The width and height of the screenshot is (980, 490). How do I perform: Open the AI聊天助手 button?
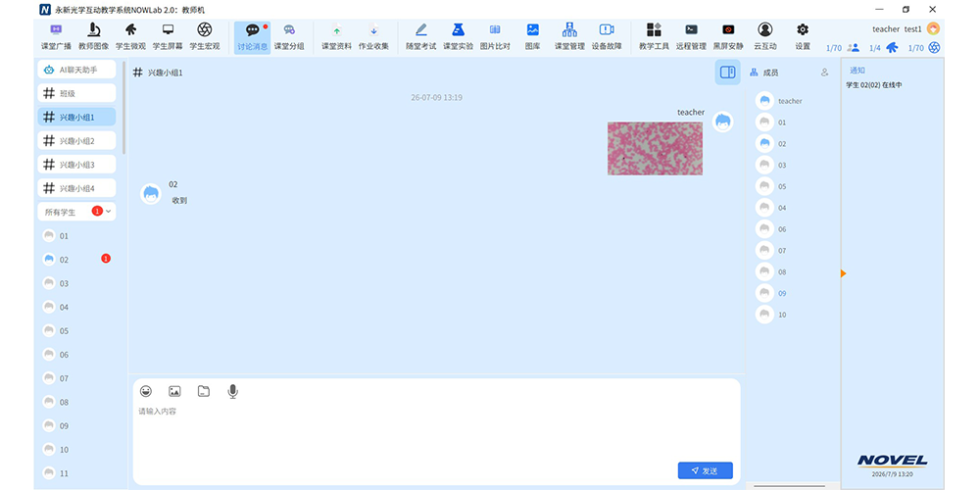click(76, 70)
